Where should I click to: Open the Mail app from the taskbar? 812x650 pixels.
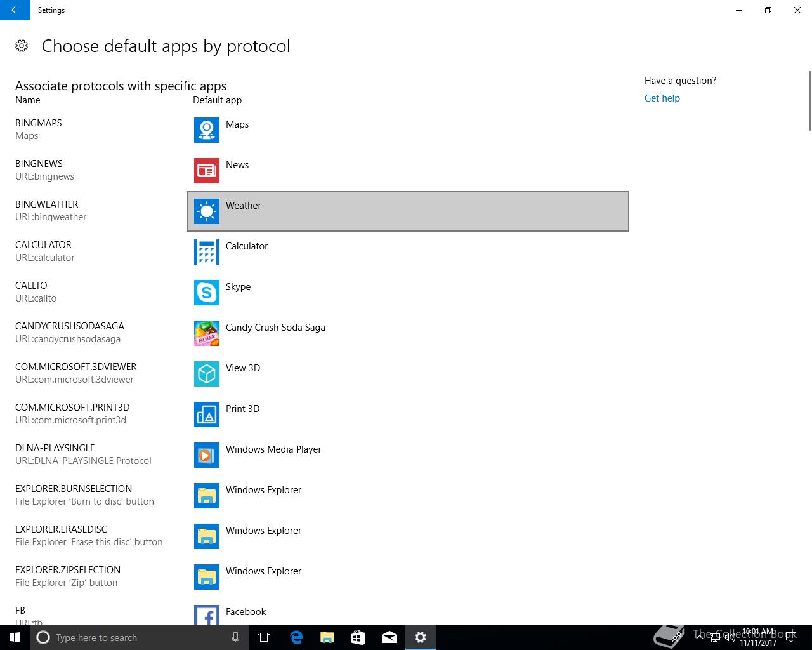click(x=390, y=637)
